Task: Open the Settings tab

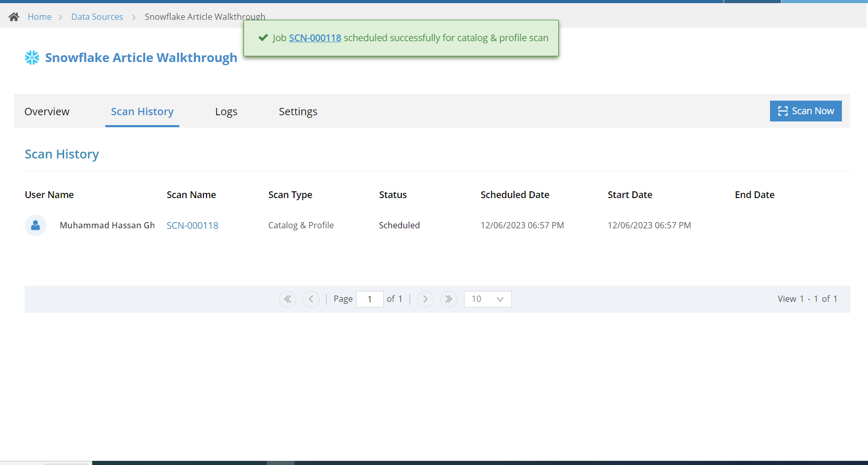Action: tap(298, 112)
